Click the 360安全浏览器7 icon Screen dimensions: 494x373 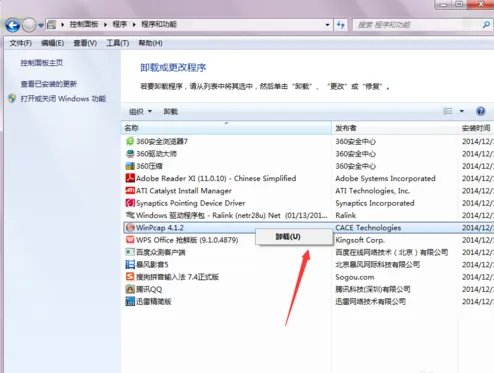coord(130,141)
